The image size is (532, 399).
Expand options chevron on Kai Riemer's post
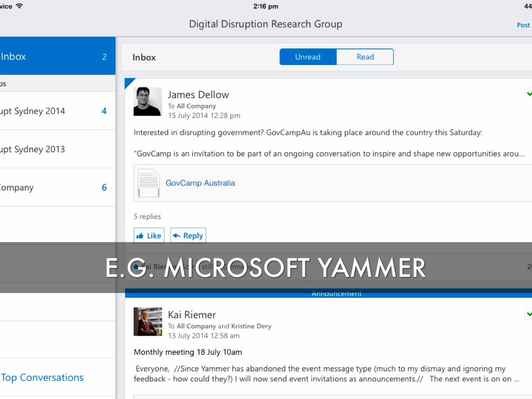528,314
